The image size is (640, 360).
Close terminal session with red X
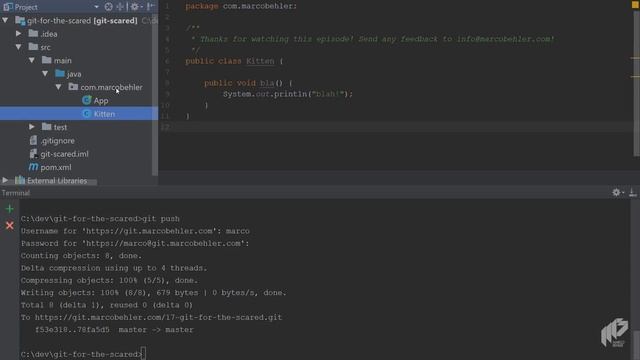tap(9, 225)
